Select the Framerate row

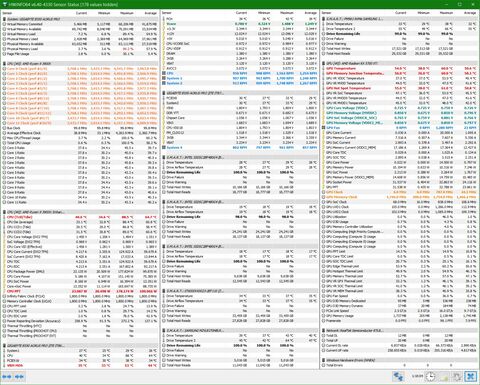(x=399, y=321)
